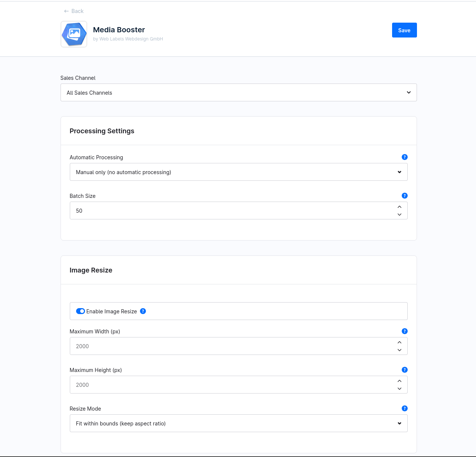The height and width of the screenshot is (457, 476).
Task: Increment Maximum Width using up arrow
Action: tap(400, 342)
